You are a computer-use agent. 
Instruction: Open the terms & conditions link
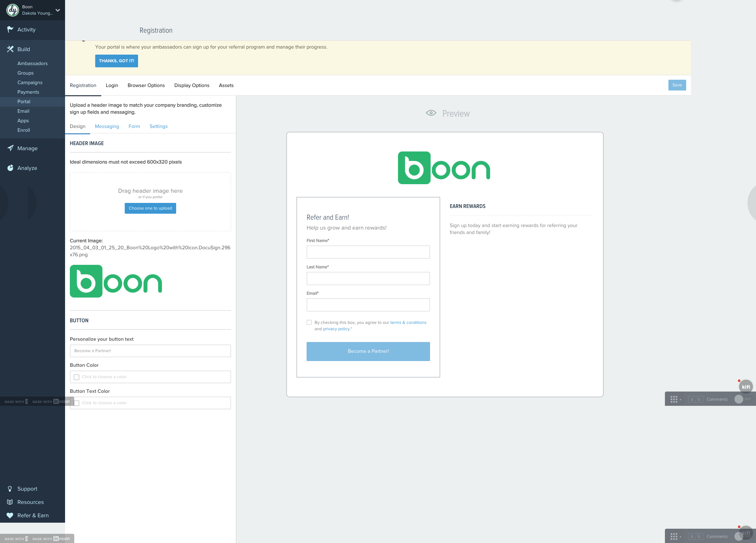pyautogui.click(x=408, y=323)
